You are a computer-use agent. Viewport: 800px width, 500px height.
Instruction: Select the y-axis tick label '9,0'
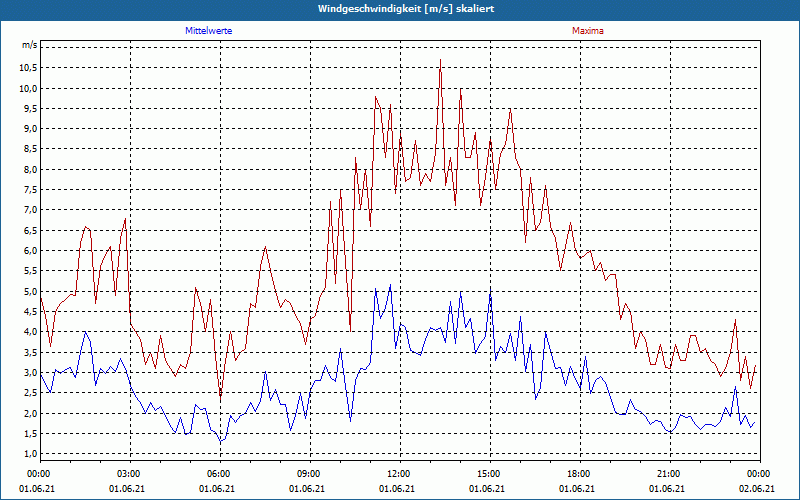click(31, 129)
